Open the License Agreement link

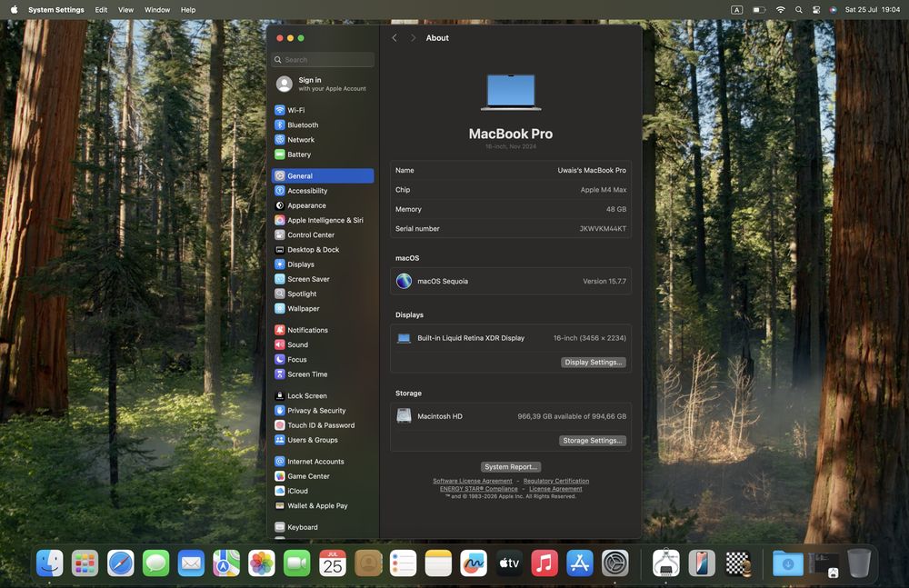click(555, 489)
